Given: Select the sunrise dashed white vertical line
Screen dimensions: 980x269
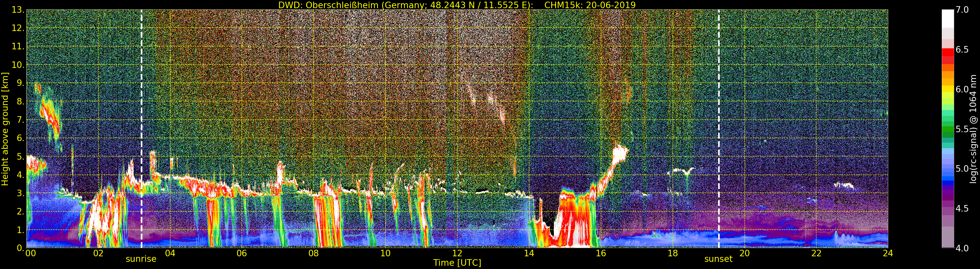Looking at the screenshot, I should pos(141,129).
